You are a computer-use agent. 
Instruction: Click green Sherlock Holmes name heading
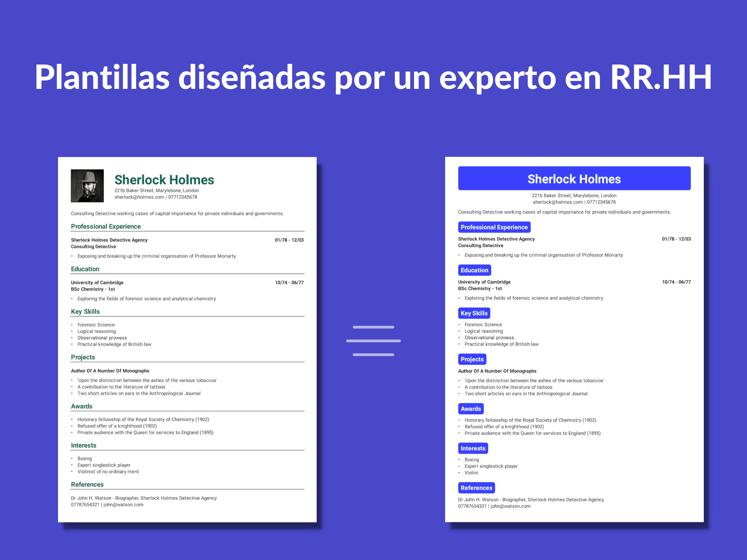164,180
